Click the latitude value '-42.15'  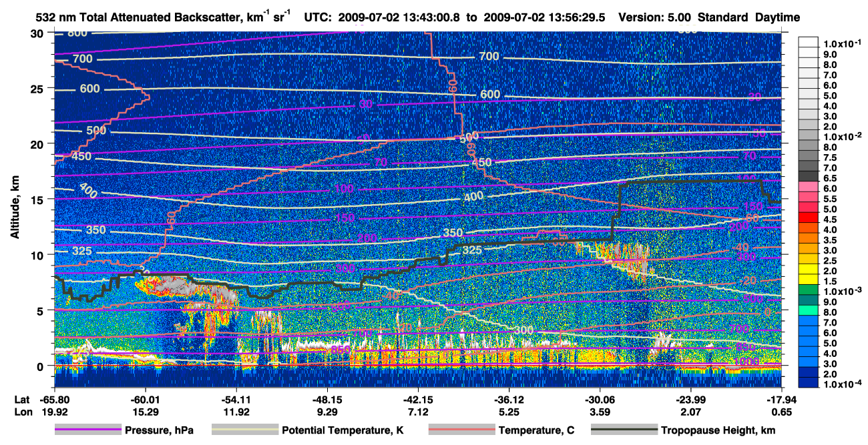(418, 400)
